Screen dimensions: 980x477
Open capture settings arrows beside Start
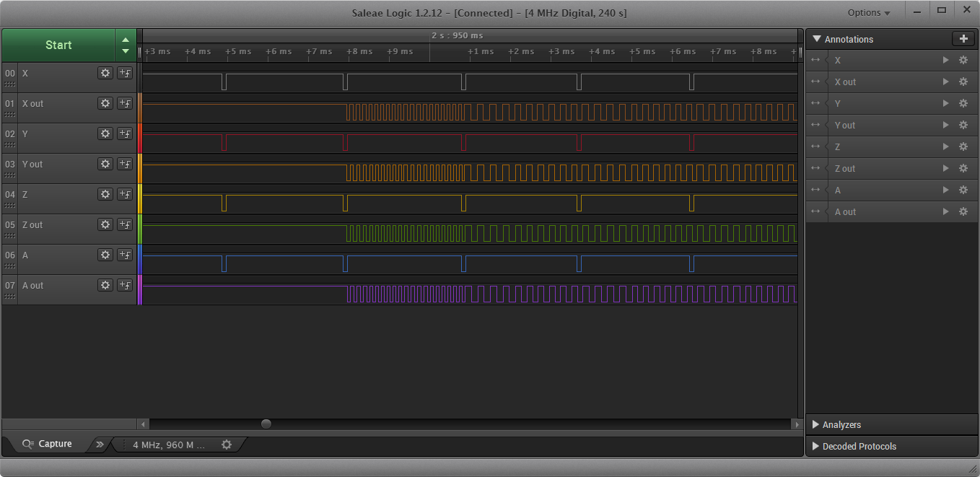126,45
